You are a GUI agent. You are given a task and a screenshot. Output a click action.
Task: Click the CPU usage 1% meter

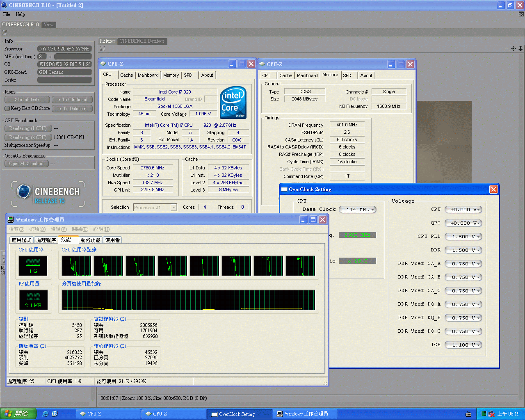(x=33, y=265)
